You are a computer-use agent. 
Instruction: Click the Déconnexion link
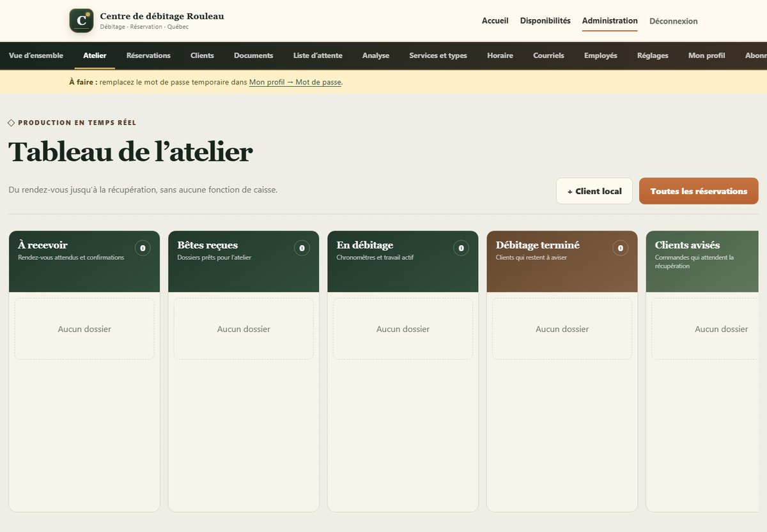[674, 21]
